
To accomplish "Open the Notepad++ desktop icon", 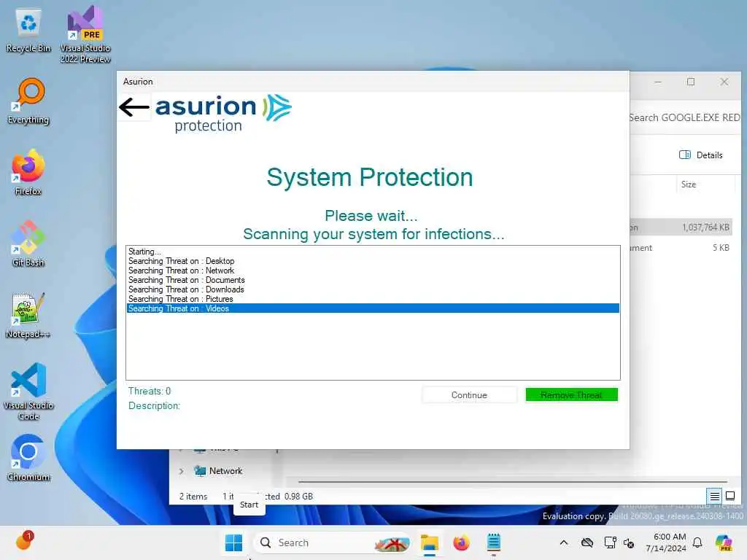I will click(28, 315).
